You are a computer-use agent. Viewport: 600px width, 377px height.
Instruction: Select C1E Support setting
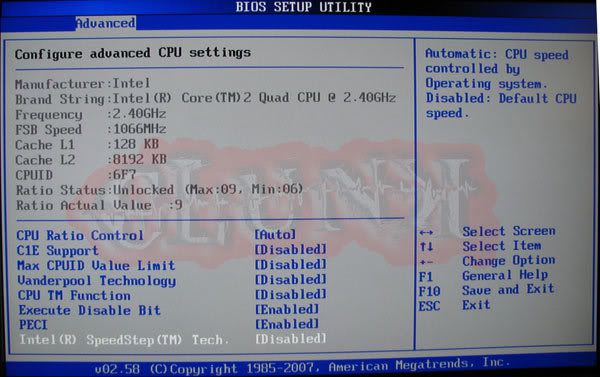58,251
